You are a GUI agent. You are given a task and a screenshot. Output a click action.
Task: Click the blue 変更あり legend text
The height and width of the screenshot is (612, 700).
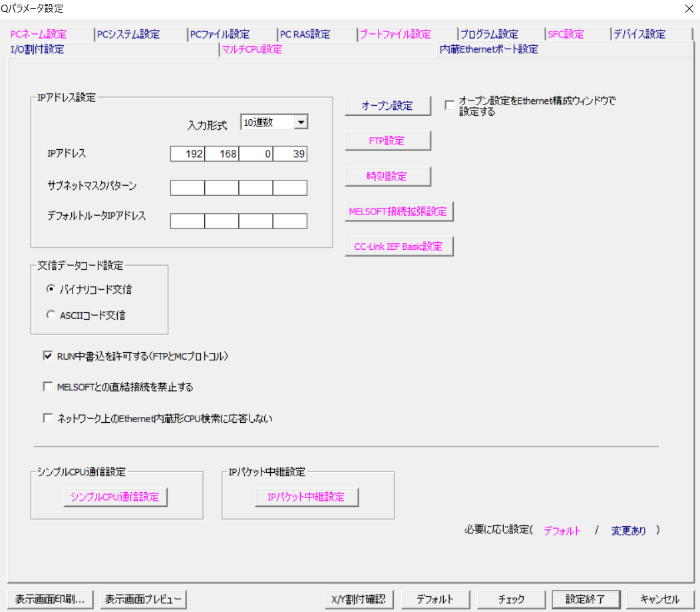tap(629, 531)
